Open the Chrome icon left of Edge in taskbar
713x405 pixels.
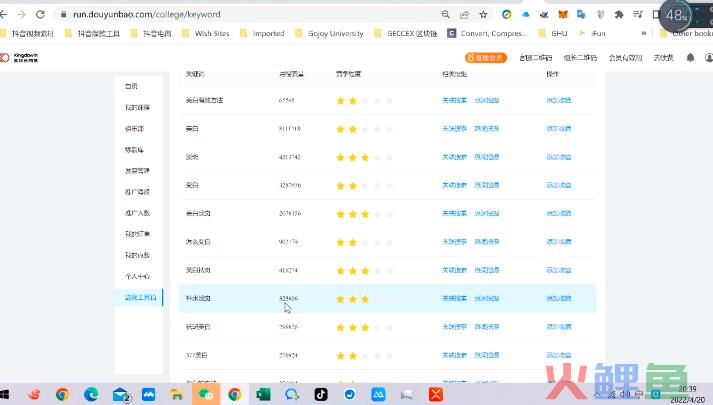62,394
